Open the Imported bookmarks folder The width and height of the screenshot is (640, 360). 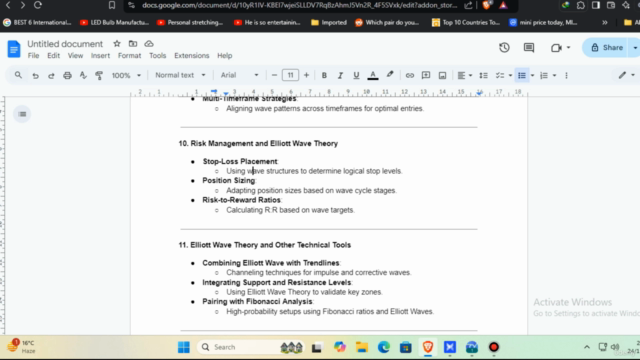tap(329, 22)
